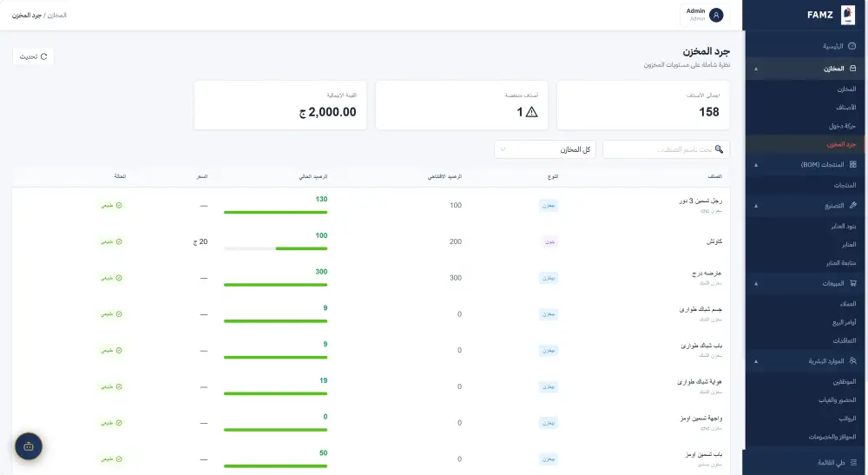Click the FAMZ logo image

pyautogui.click(x=847, y=15)
